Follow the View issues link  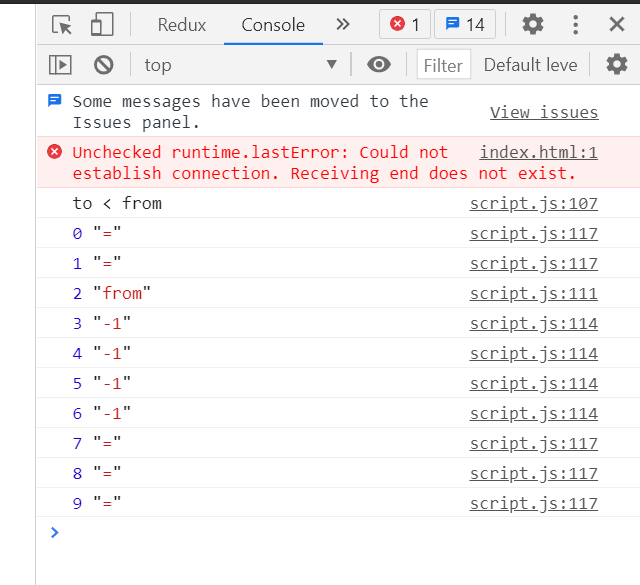click(x=544, y=112)
